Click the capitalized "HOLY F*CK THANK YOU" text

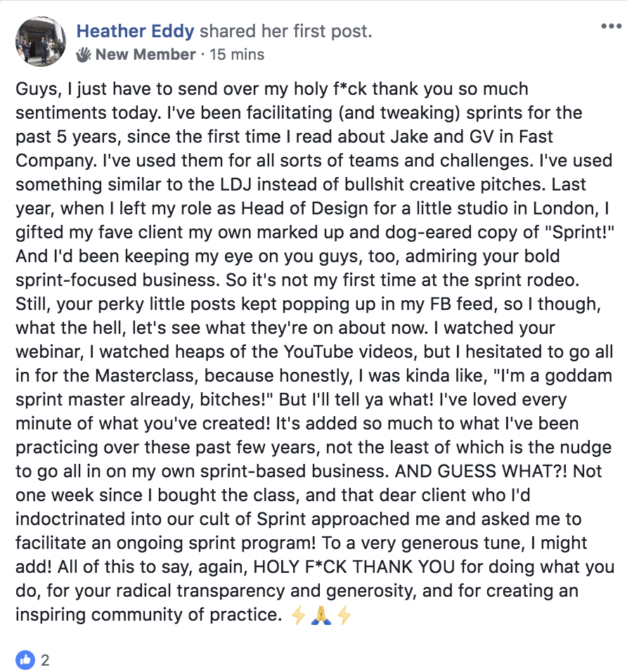click(354, 567)
